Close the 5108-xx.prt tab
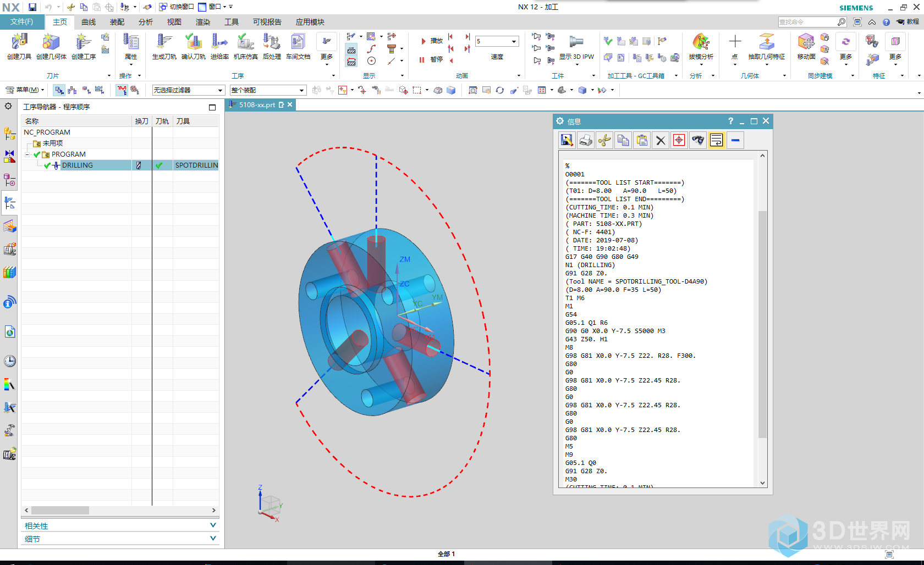 pos(290,104)
